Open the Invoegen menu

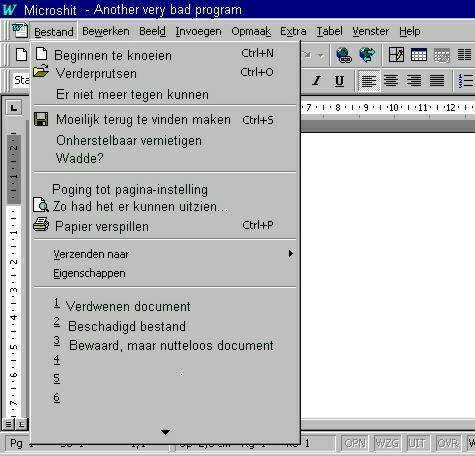(198, 31)
